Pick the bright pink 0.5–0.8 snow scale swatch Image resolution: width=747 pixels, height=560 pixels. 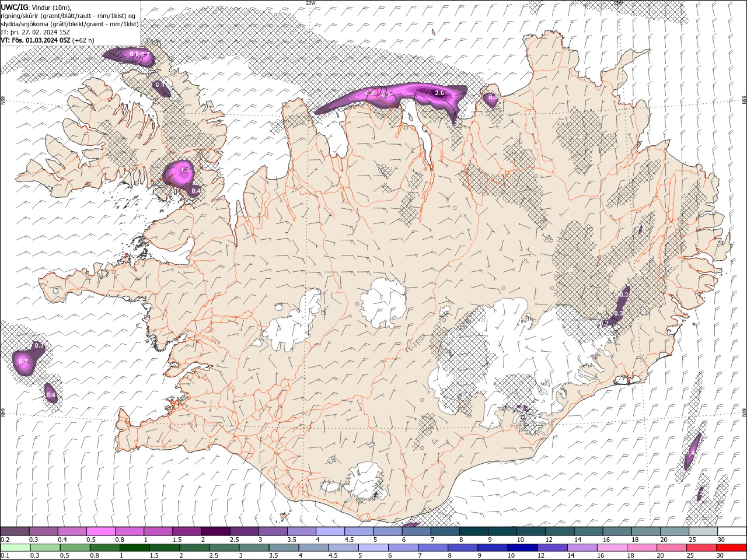[101, 531]
